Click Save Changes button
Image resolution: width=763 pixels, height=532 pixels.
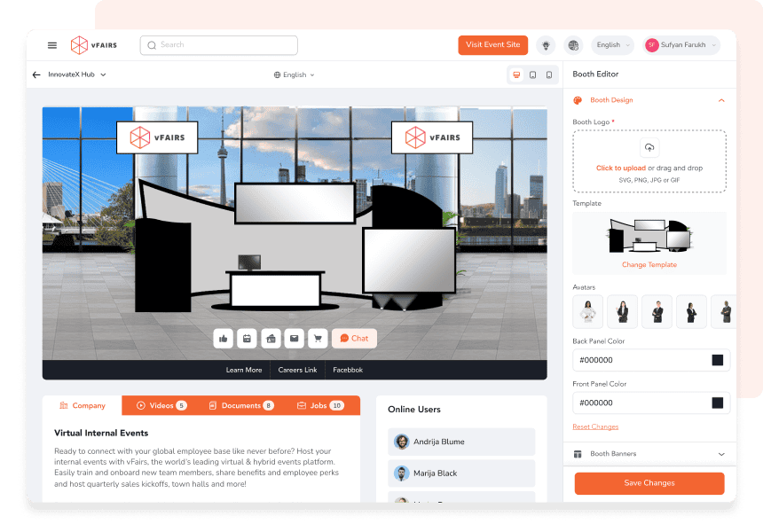coord(649,483)
